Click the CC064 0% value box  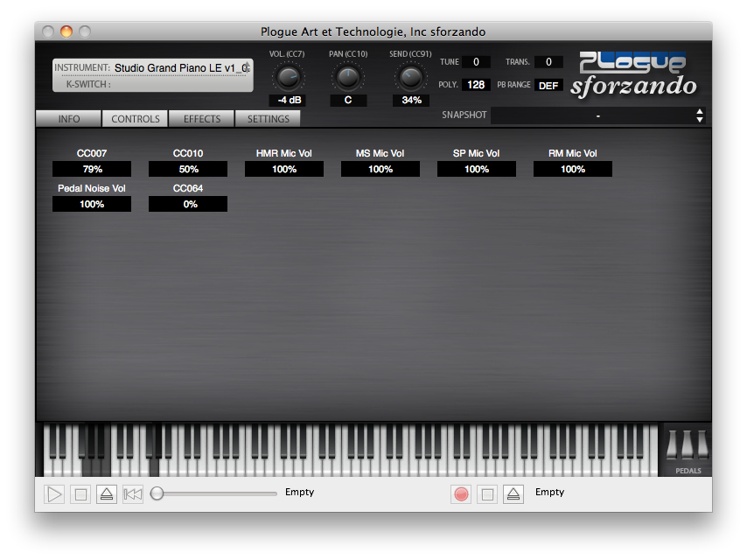coord(188,204)
